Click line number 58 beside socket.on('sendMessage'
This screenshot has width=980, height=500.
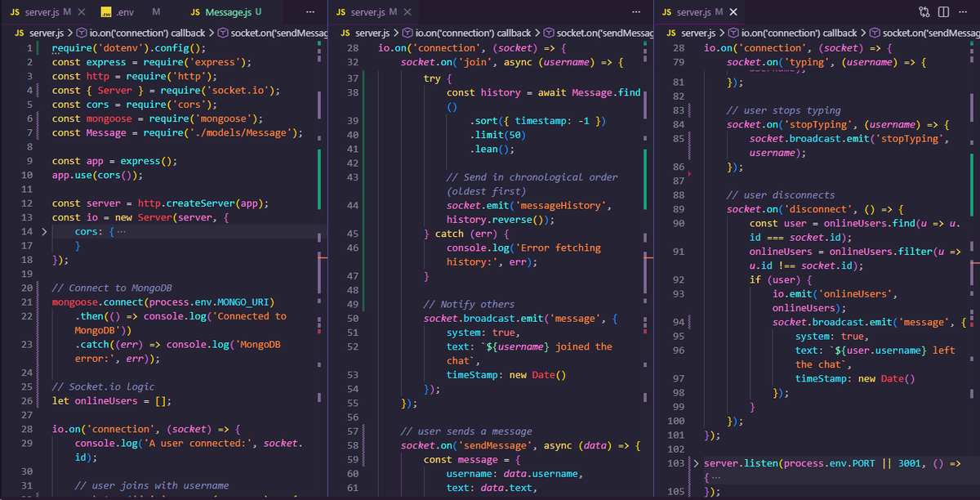353,446
